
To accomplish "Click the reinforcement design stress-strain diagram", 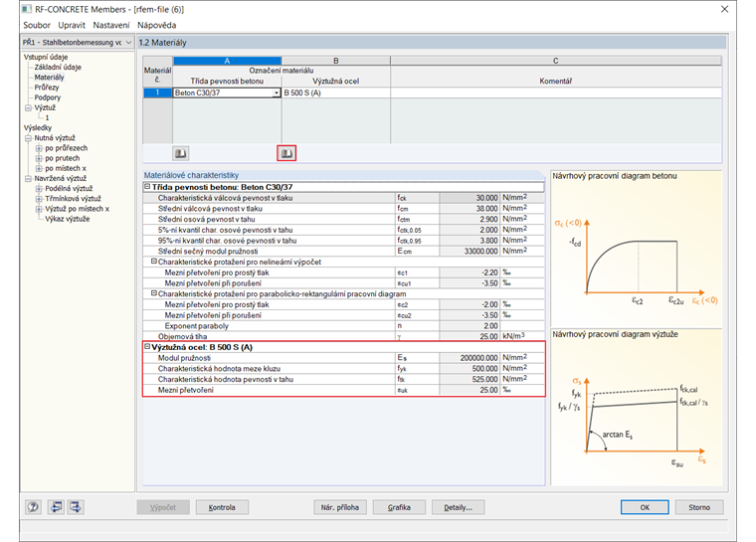I will pyautogui.click(x=637, y=408).
